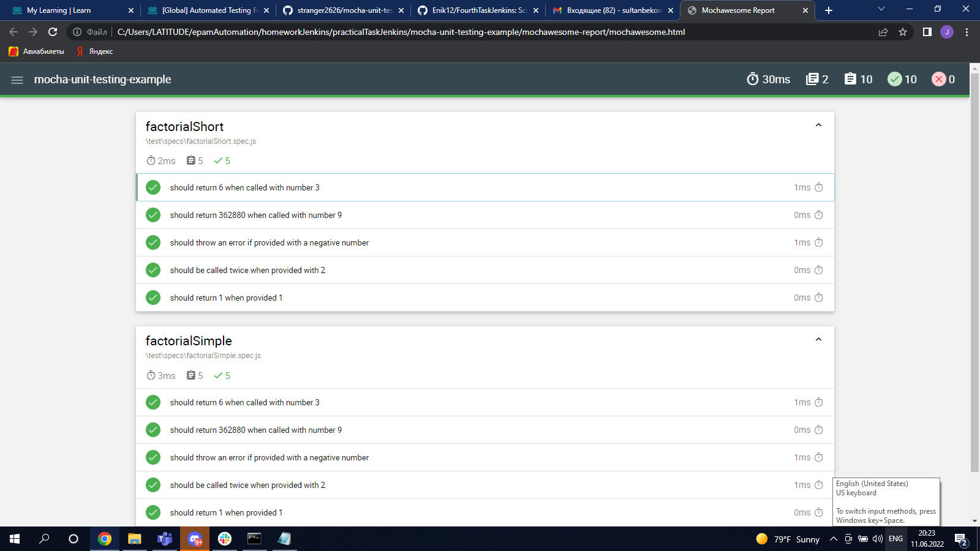Screen dimensions: 980x551
Task: Click the factorialShort suite title
Action: pyautogui.click(x=184, y=127)
